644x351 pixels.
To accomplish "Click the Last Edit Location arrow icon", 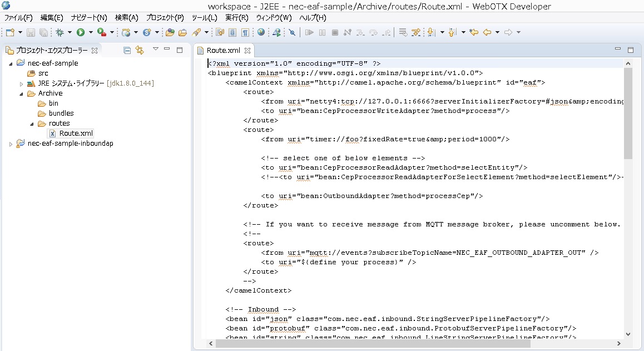I will [x=474, y=33].
